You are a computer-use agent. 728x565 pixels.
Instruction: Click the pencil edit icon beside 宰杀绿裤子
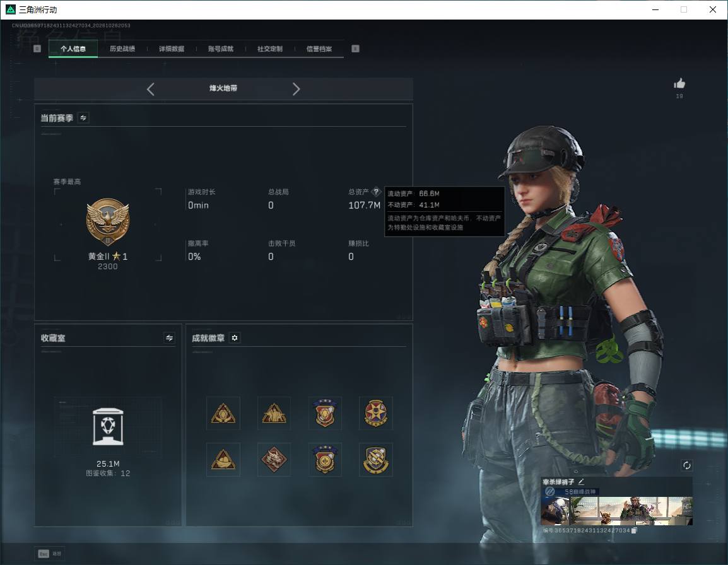[x=581, y=482]
